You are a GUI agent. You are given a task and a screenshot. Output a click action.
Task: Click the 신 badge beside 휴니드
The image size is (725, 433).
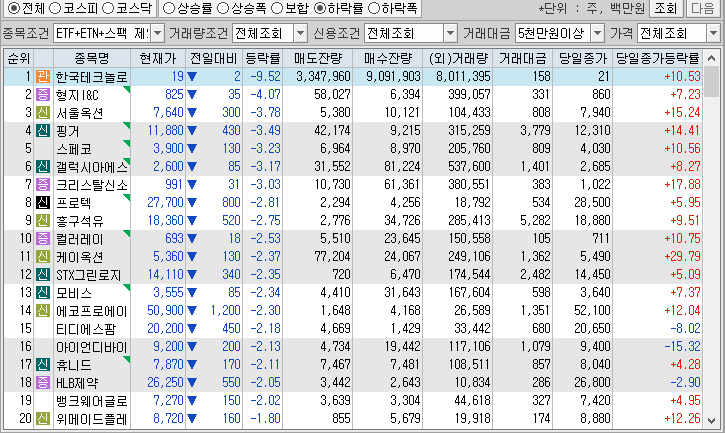tap(43, 365)
